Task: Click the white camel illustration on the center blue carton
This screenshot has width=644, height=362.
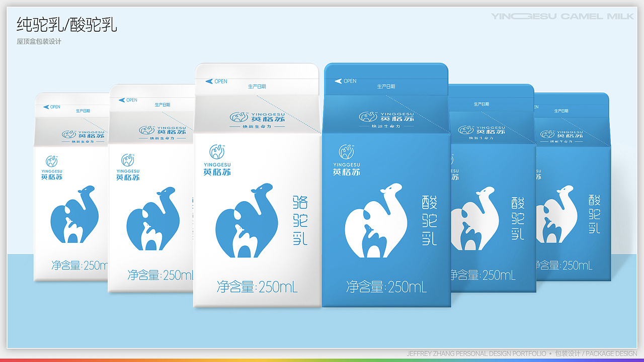Action: (x=376, y=221)
